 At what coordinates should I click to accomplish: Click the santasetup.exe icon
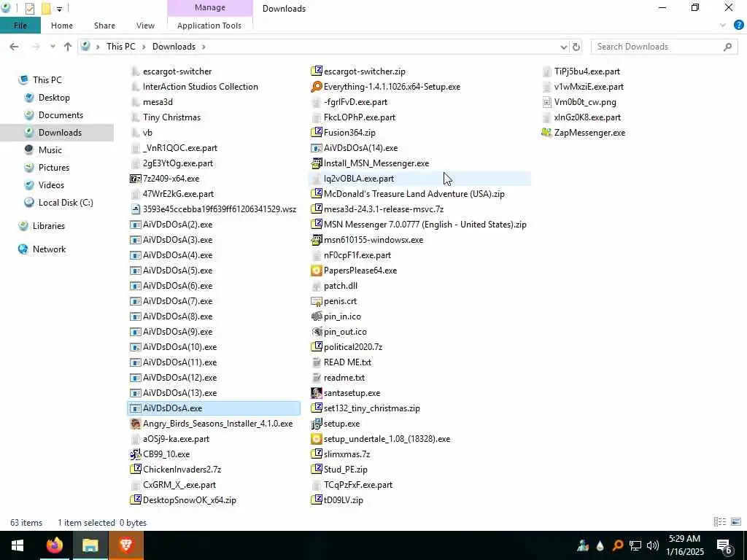click(317, 393)
